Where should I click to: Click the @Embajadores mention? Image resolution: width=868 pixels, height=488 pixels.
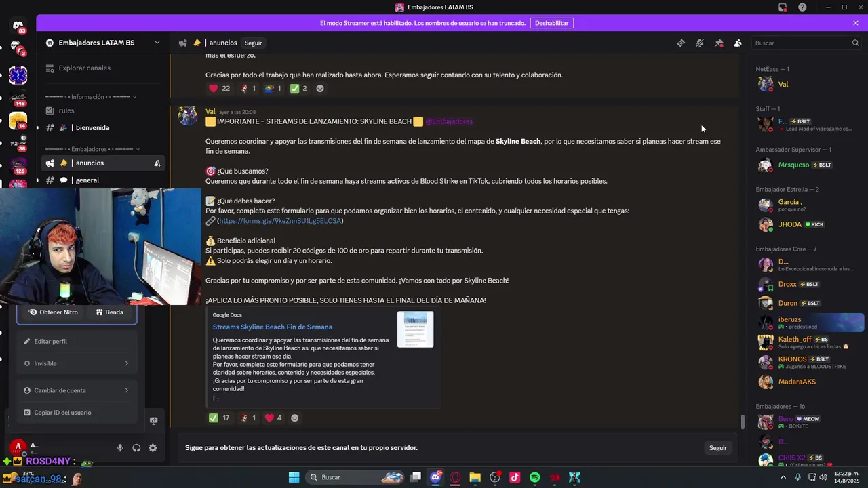(449, 121)
